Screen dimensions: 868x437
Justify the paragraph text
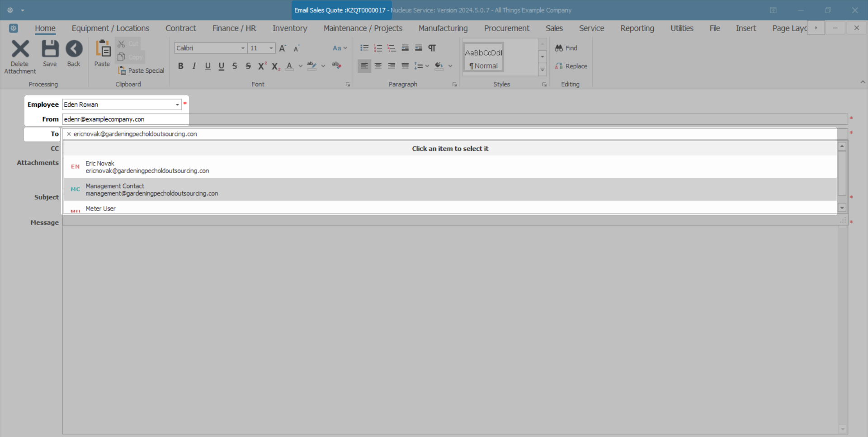click(405, 66)
